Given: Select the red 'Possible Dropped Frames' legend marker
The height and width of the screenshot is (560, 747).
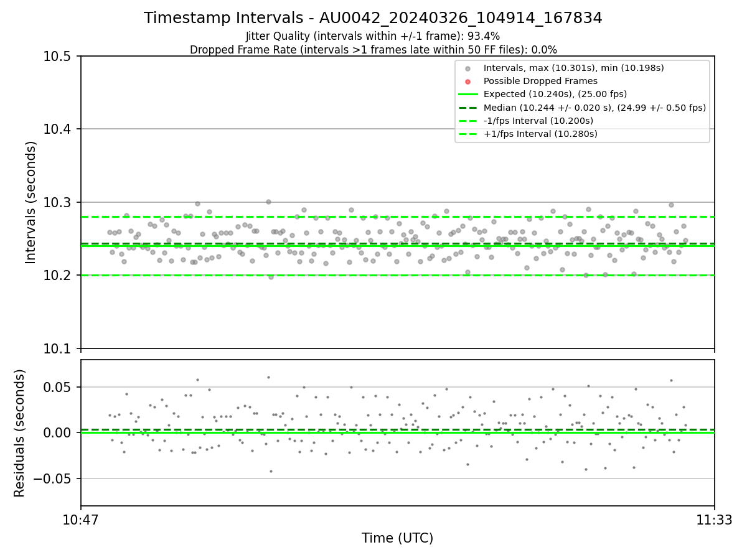Looking at the screenshot, I should (468, 82).
